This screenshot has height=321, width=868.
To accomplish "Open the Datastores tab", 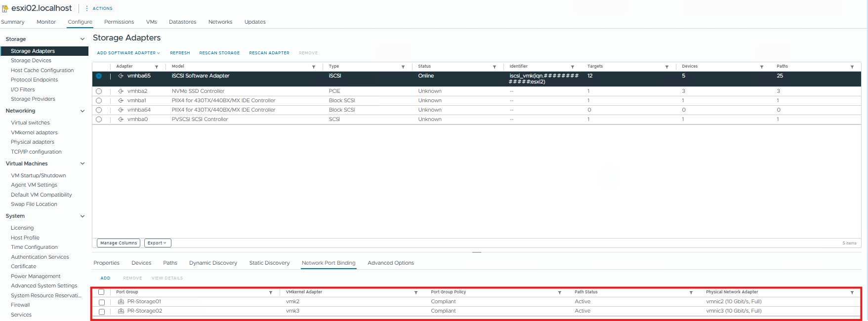I will click(182, 22).
